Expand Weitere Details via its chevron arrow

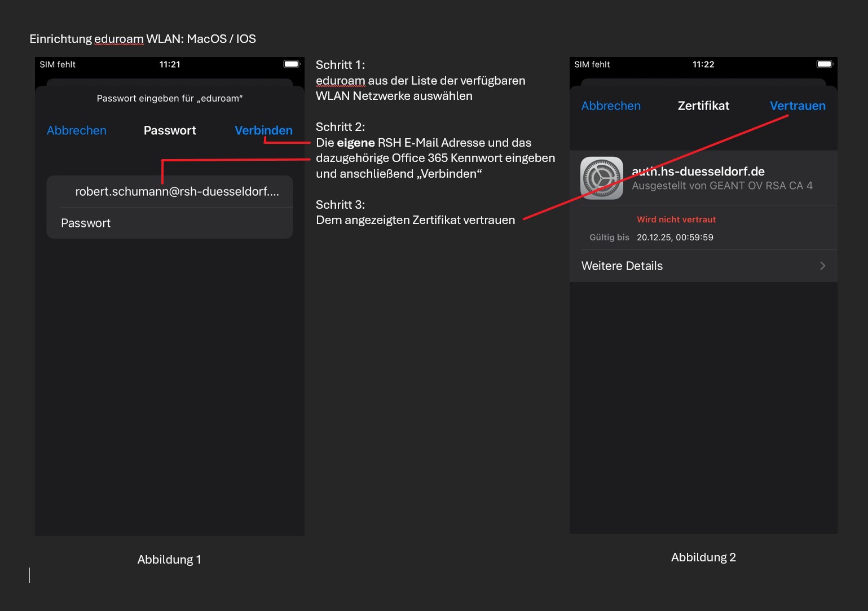(x=822, y=266)
